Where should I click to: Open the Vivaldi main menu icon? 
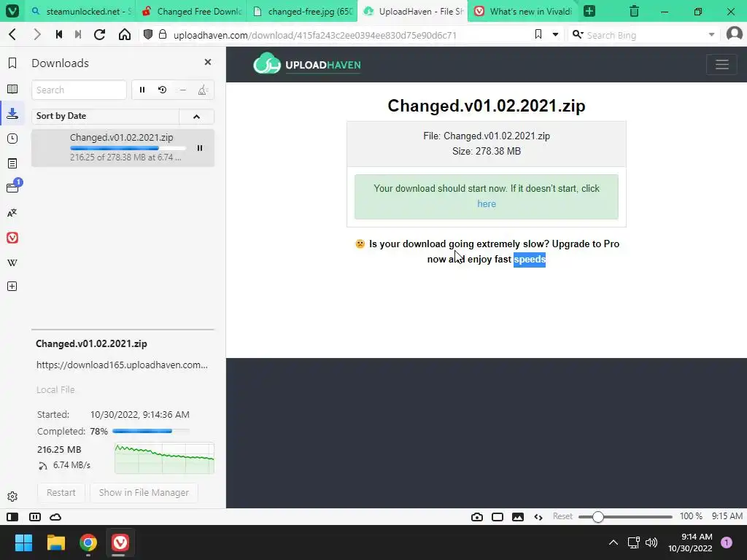(12, 10)
